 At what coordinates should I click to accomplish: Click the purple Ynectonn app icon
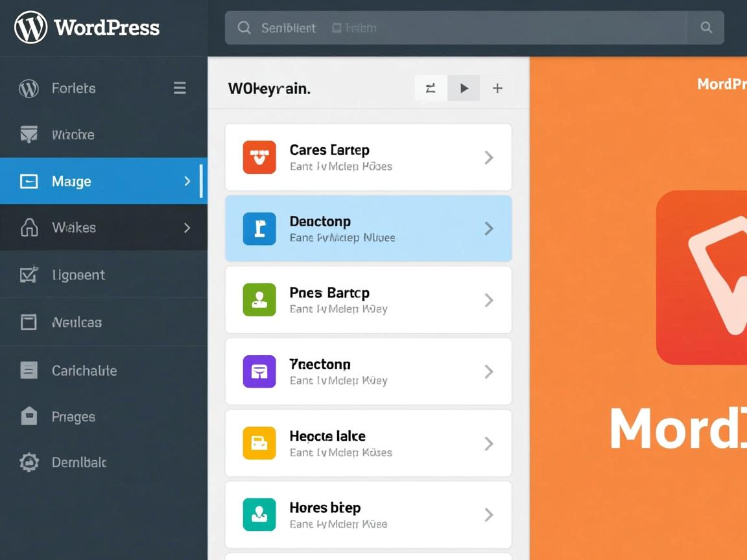click(x=259, y=371)
